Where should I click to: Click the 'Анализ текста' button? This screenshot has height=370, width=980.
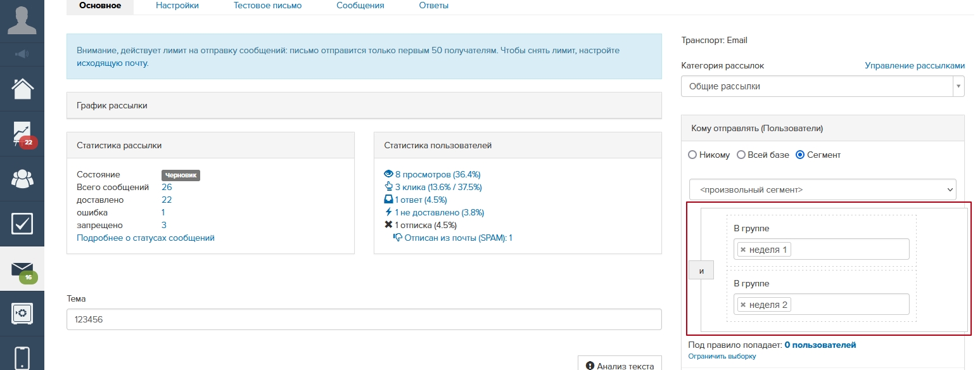click(x=620, y=366)
